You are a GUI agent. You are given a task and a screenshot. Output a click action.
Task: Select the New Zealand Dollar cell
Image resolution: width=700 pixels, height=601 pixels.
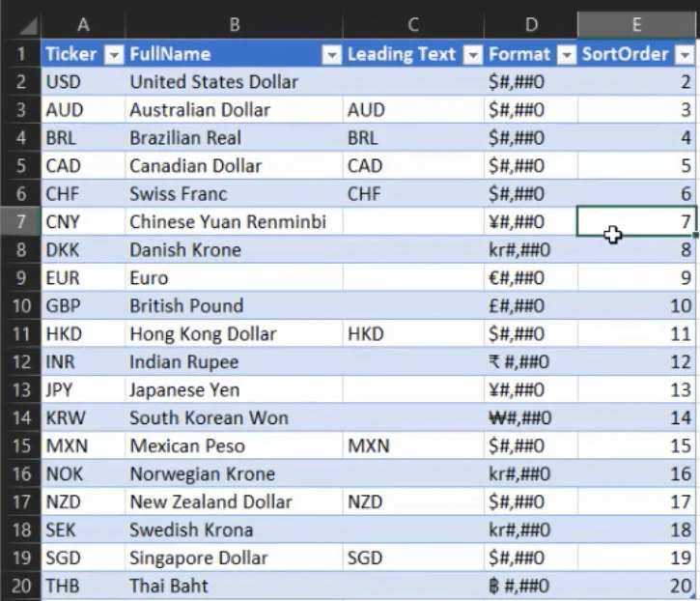pos(235,501)
